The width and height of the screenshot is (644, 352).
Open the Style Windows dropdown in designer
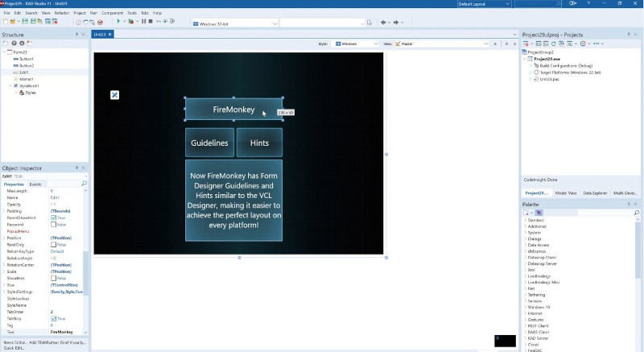click(357, 43)
